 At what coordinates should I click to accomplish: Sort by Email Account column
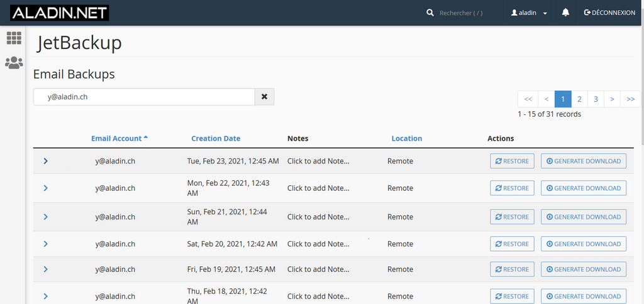point(116,138)
